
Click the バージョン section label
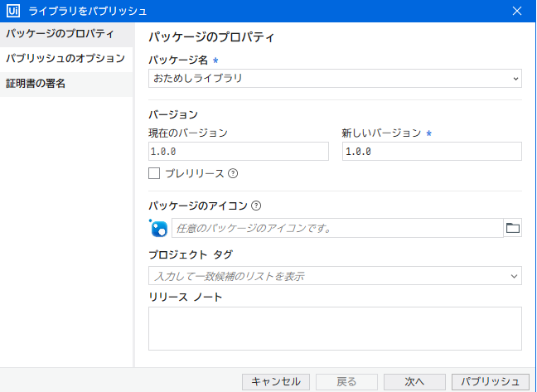click(173, 114)
